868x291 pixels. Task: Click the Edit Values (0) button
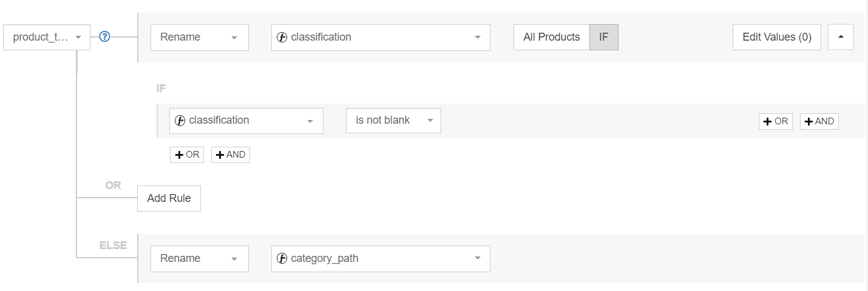click(x=777, y=37)
